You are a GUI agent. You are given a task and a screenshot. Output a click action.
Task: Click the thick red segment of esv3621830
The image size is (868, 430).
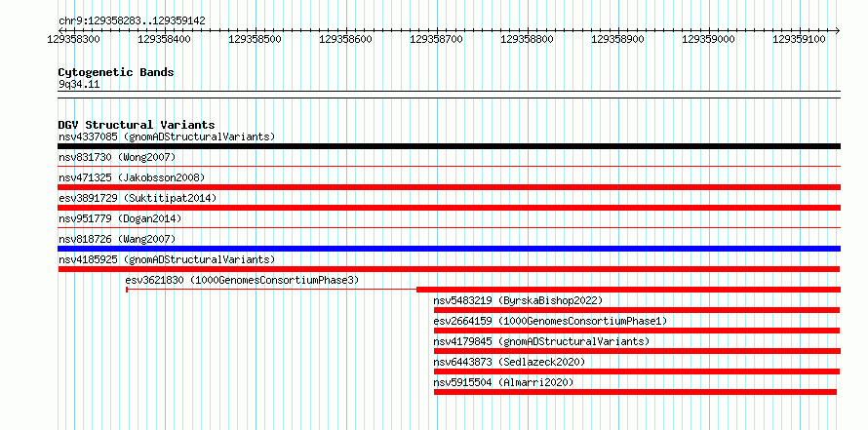click(x=628, y=290)
